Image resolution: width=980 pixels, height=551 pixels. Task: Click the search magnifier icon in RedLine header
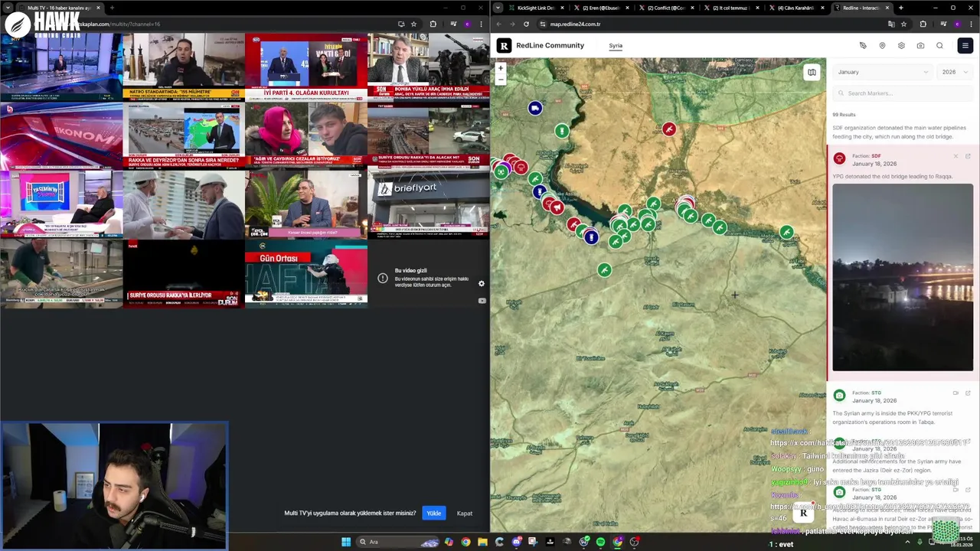(x=939, y=46)
